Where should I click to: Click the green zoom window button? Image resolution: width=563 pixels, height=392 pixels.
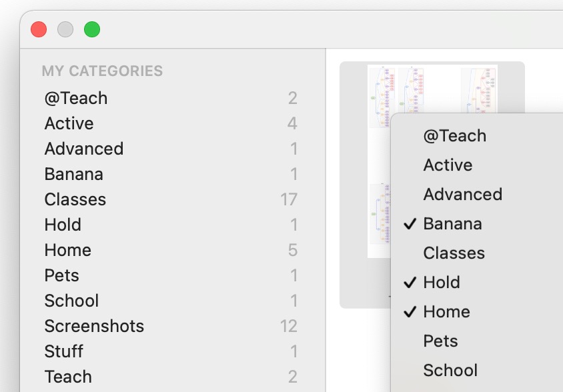[92, 29]
